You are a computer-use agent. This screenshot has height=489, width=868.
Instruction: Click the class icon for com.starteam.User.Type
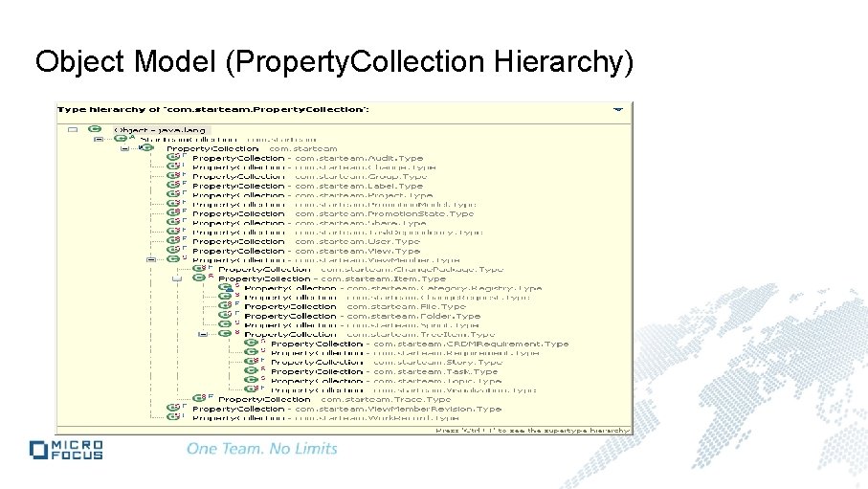173,241
